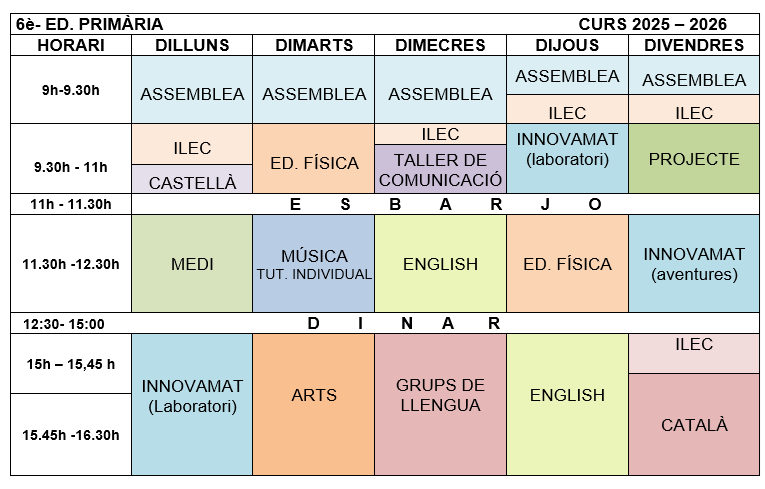
Task: Click the TALLER DE COMUNICACIÓ cell
Action: [440, 170]
